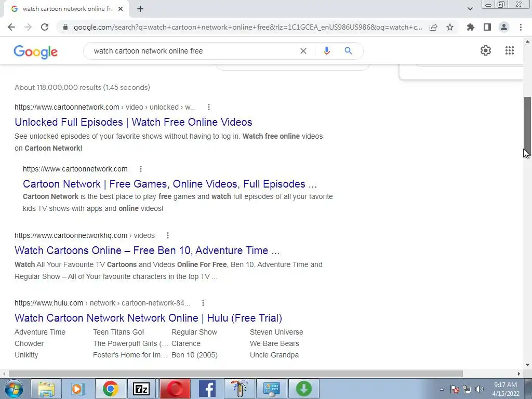Focus the Google search input field
This screenshot has width=532, height=399.
(193, 51)
